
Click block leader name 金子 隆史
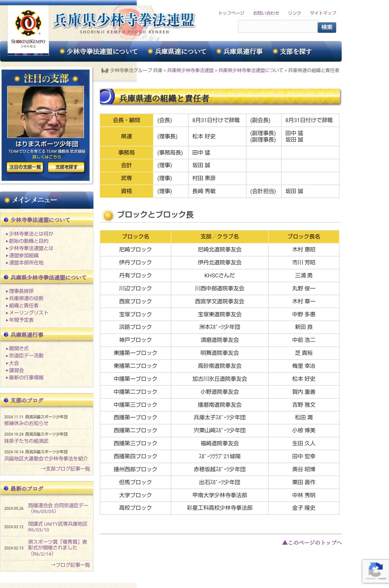(304, 508)
